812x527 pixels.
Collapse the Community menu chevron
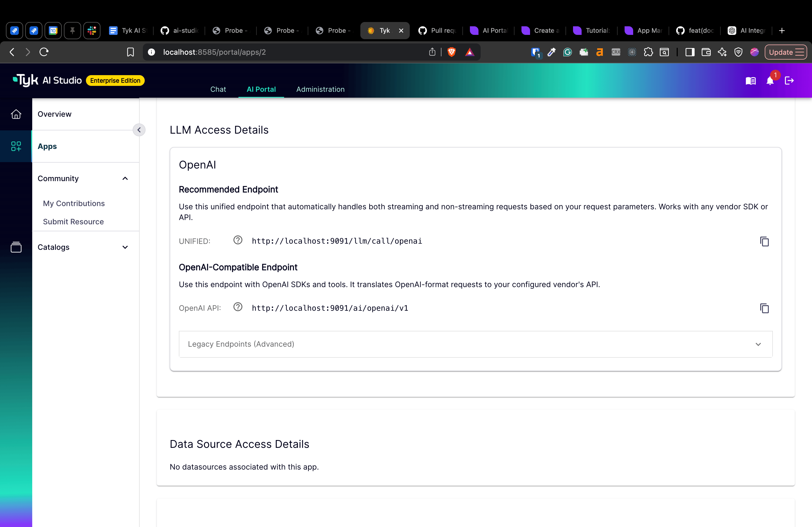[x=125, y=178]
